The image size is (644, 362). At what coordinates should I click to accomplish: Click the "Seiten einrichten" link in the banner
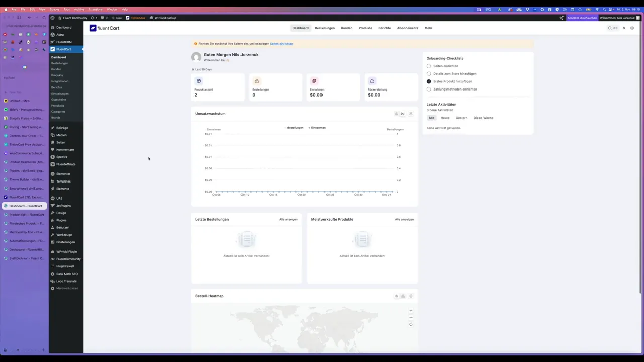281,44
